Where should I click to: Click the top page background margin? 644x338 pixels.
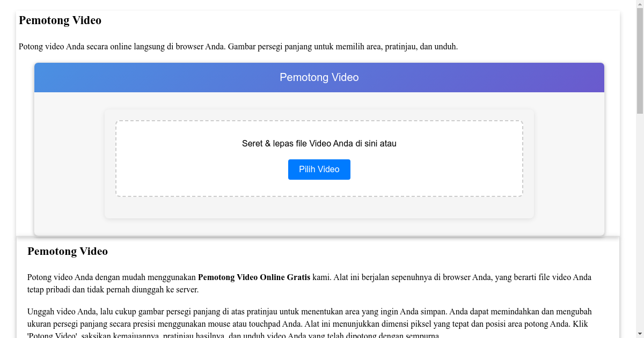(x=322, y=3)
